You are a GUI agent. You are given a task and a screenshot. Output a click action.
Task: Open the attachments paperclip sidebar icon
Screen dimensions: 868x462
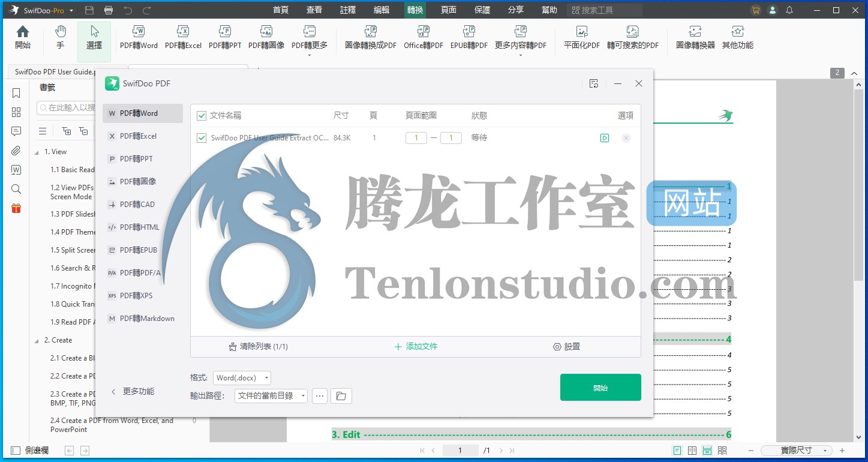click(x=16, y=151)
